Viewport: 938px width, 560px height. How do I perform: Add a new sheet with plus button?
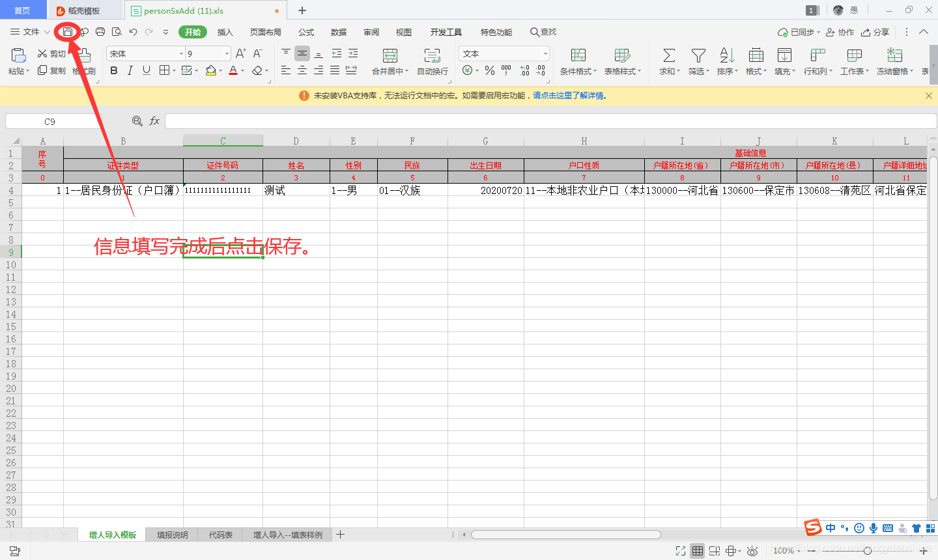[340, 535]
